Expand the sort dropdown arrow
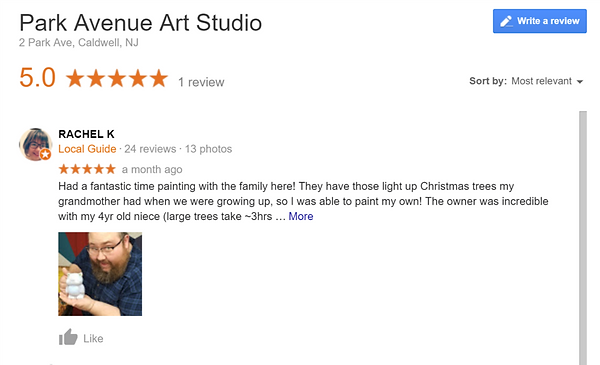This screenshot has width=600, height=365. coord(580,81)
